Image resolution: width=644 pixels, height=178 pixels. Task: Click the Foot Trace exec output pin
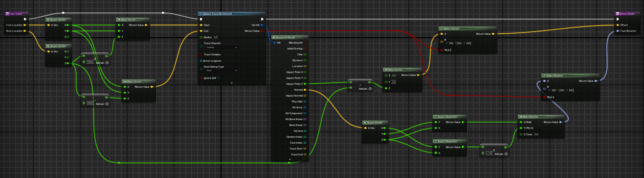[x=25, y=19]
